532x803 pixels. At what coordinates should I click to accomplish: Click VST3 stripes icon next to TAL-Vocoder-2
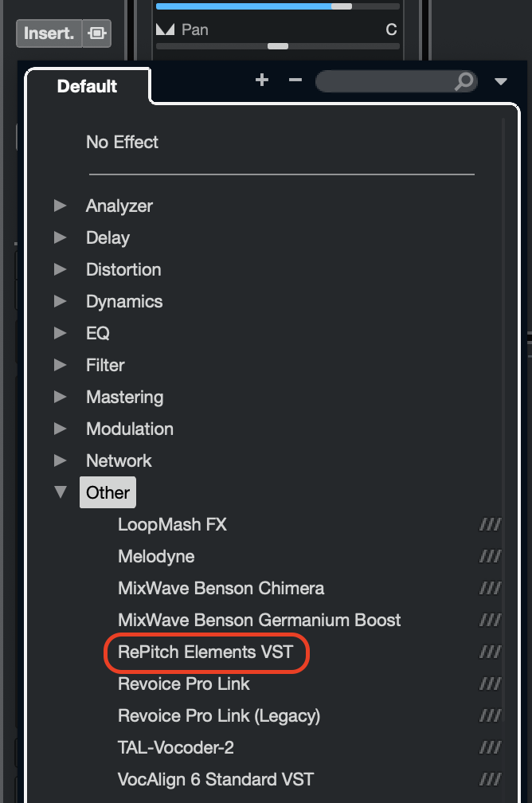coord(490,748)
